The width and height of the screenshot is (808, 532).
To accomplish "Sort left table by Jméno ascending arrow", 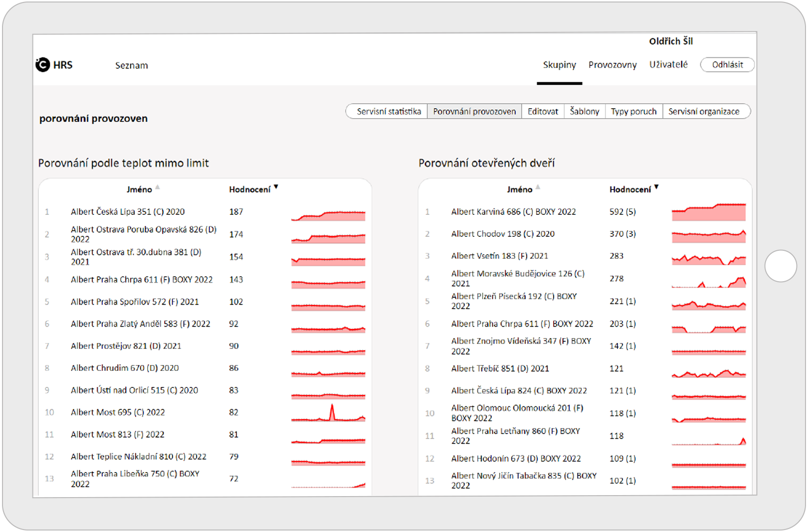I will click(x=158, y=187).
